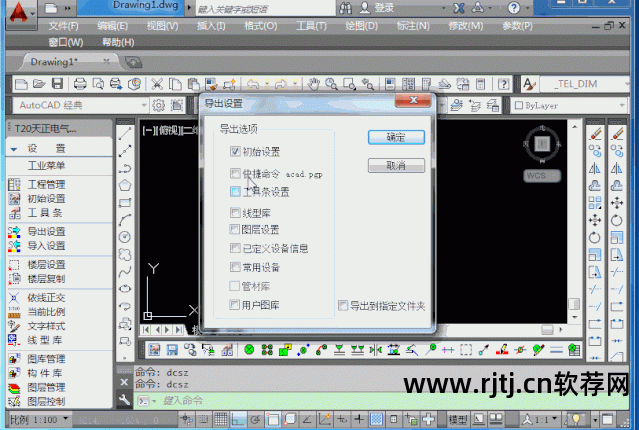Viewport: 639px width, 430px height.
Task: Click the Paste clipboard toolbar icon
Action: coord(193,84)
